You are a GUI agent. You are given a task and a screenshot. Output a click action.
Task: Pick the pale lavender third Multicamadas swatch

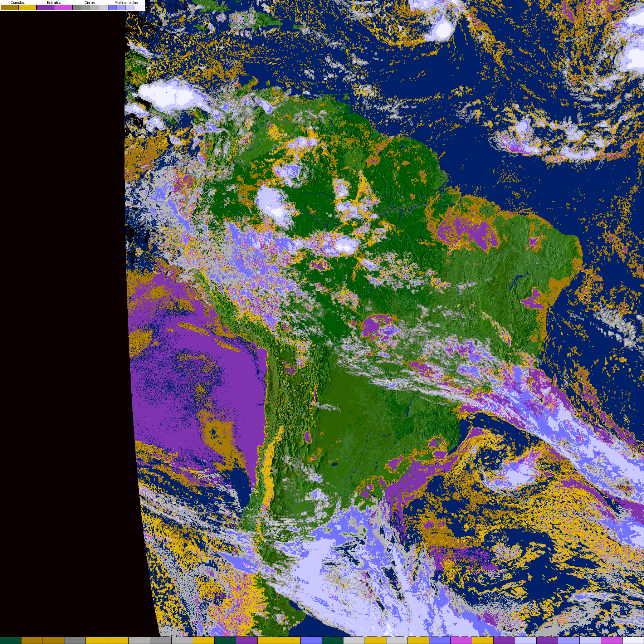click(130, 7)
